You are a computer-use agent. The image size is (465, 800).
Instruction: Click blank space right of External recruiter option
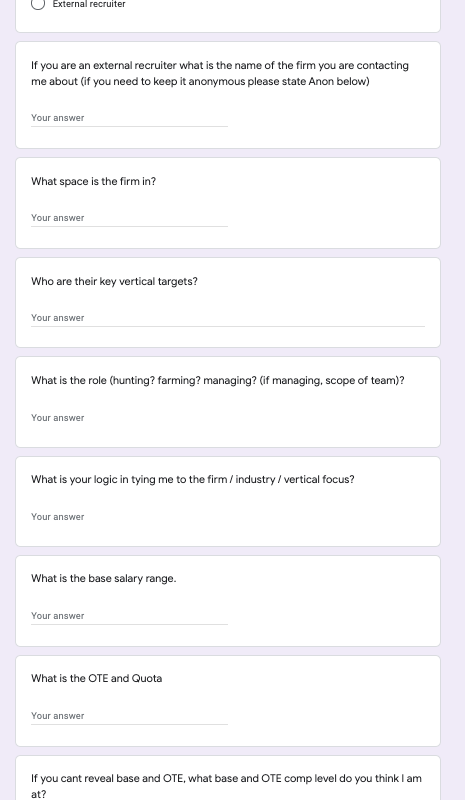pos(281,4)
